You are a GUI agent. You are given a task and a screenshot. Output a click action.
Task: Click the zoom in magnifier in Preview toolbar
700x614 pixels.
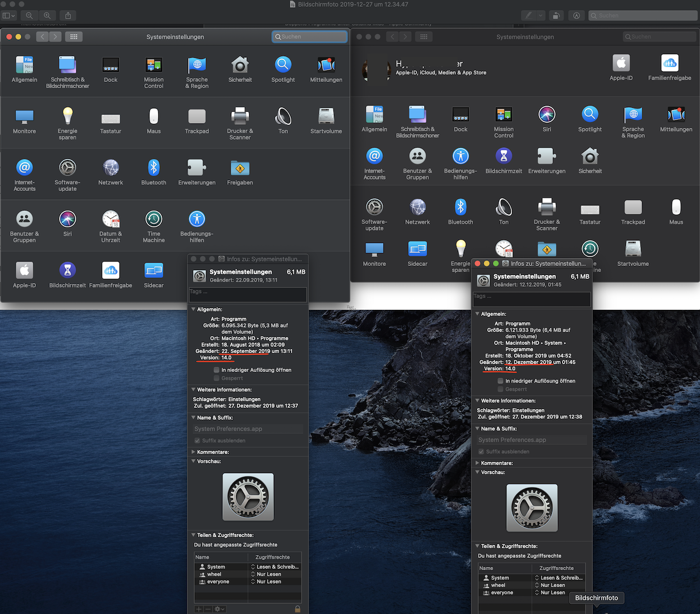47,16
